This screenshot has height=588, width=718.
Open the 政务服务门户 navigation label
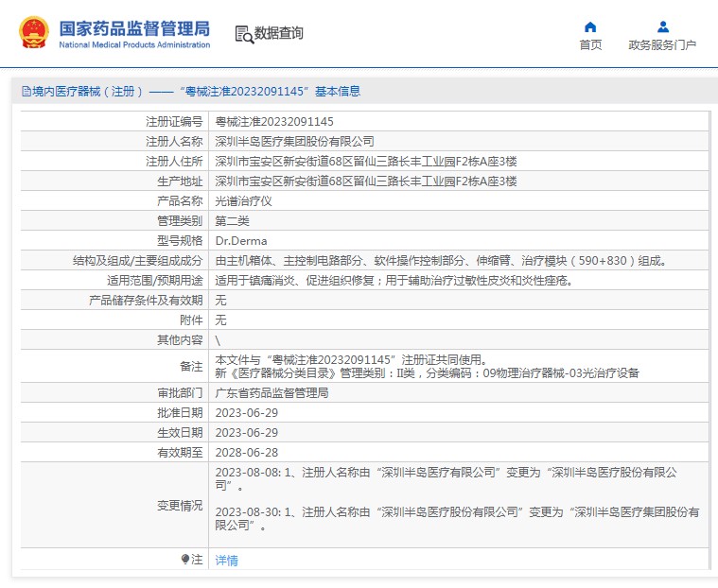pyautogui.click(x=662, y=45)
